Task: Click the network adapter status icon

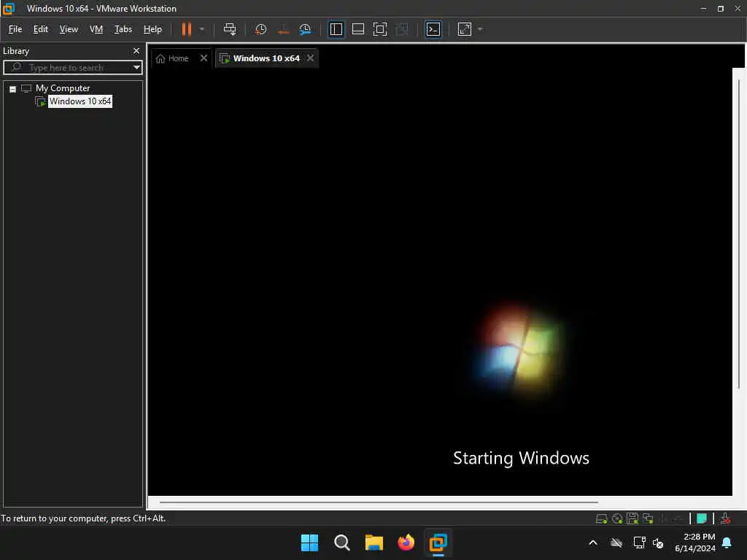Action: tap(648, 519)
